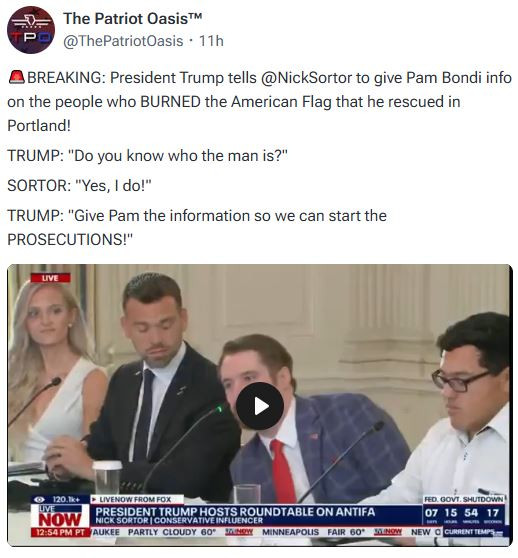Click the 12:54 PM PT clock
This screenshot has height=558, width=518.
(x=59, y=533)
